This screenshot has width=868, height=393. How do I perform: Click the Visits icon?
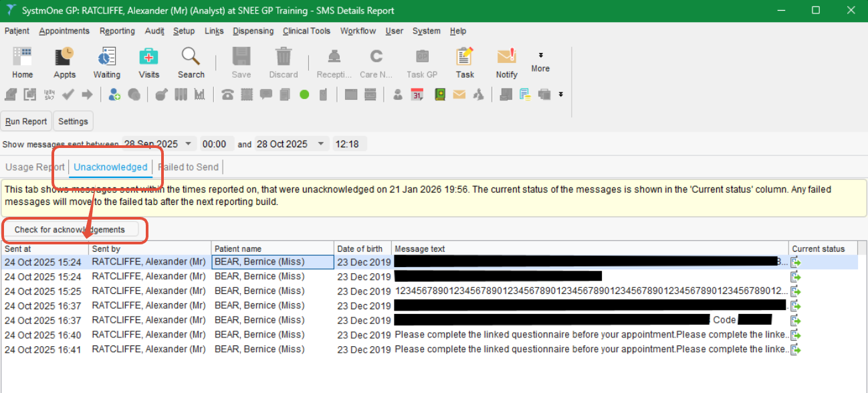click(148, 62)
